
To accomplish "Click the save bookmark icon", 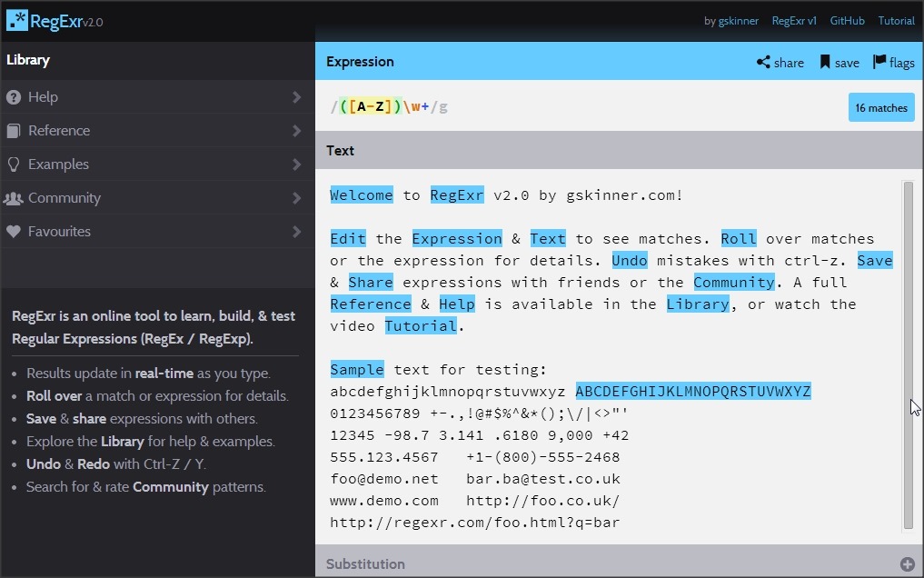I will pyautogui.click(x=825, y=63).
